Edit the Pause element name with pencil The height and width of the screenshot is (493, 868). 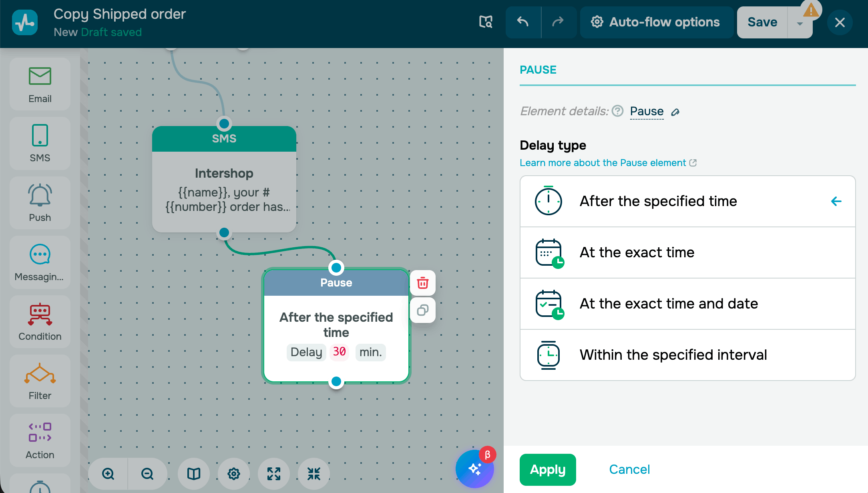coord(675,112)
